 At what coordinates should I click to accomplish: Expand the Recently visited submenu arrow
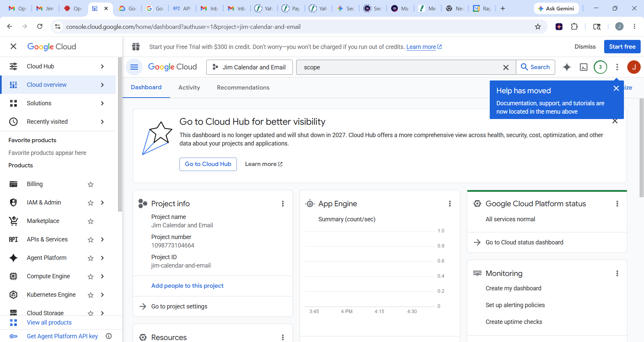coord(102,122)
